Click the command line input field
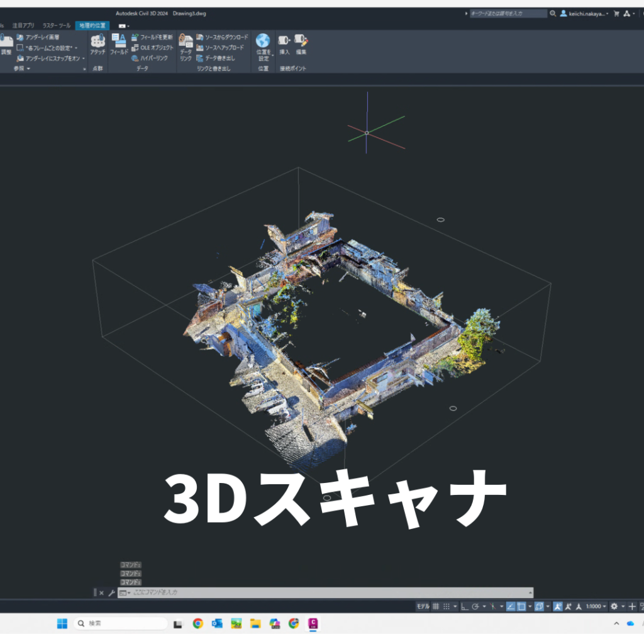This screenshot has width=644, height=644. pos(327,592)
